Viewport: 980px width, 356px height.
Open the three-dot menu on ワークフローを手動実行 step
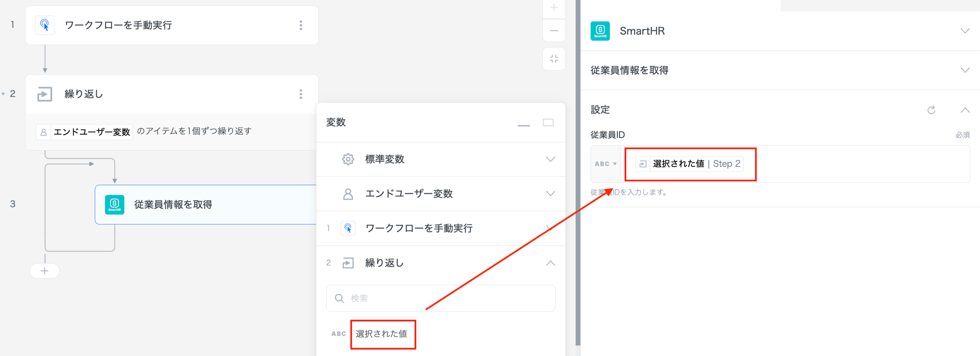[x=301, y=25]
